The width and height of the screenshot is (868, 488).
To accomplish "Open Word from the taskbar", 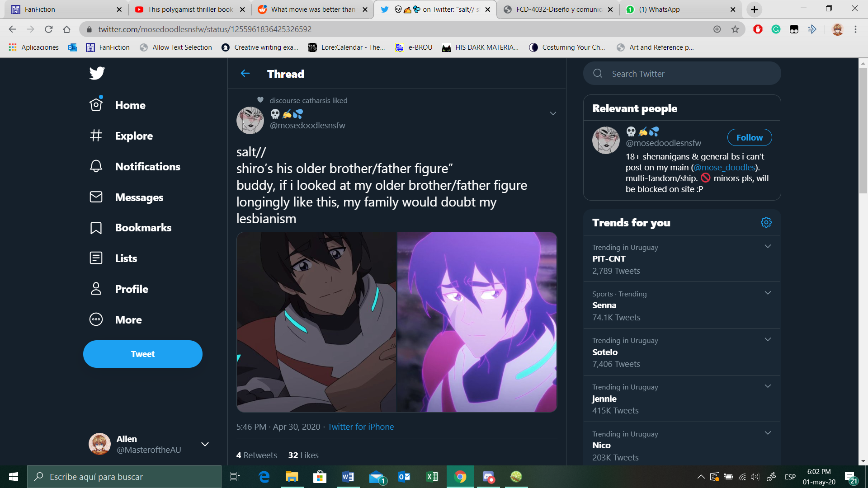I will coord(348,477).
